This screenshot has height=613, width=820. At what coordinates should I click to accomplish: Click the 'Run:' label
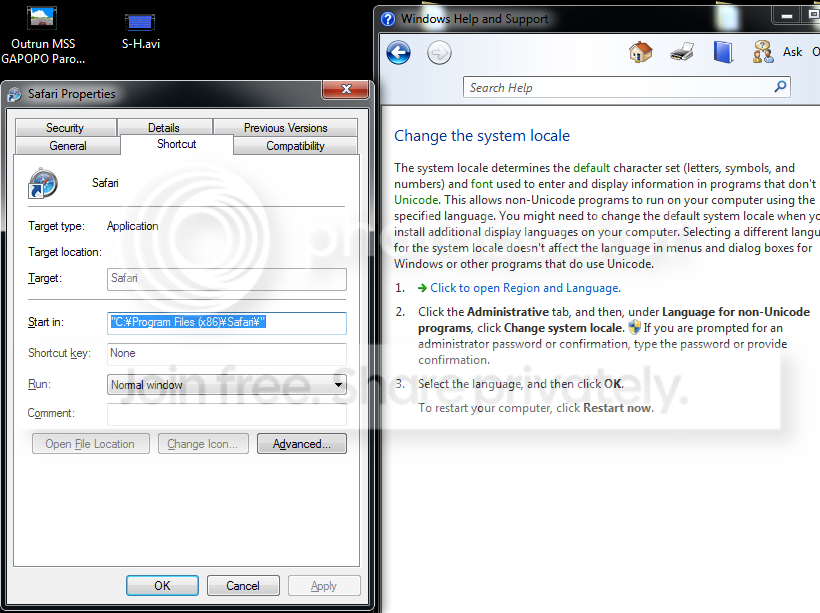[x=39, y=384]
